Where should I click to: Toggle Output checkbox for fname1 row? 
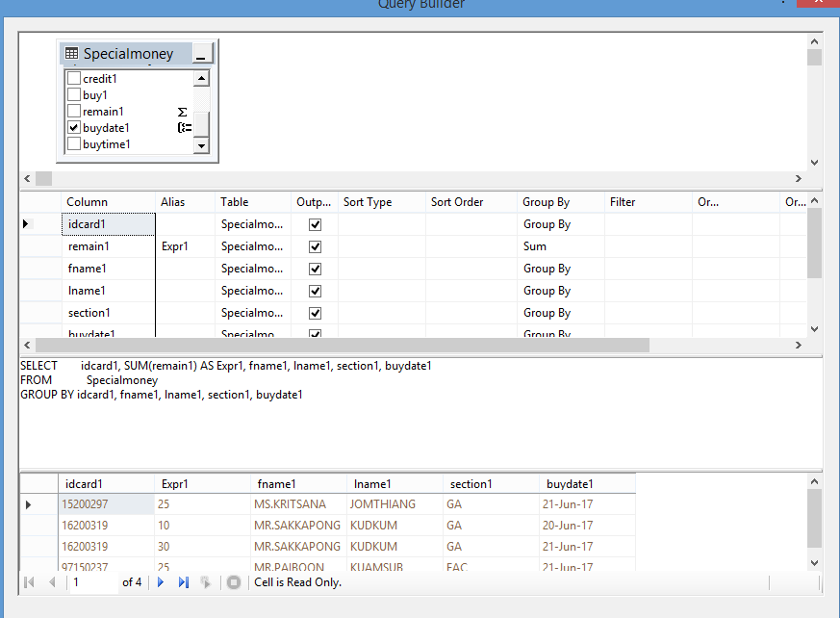(315, 269)
